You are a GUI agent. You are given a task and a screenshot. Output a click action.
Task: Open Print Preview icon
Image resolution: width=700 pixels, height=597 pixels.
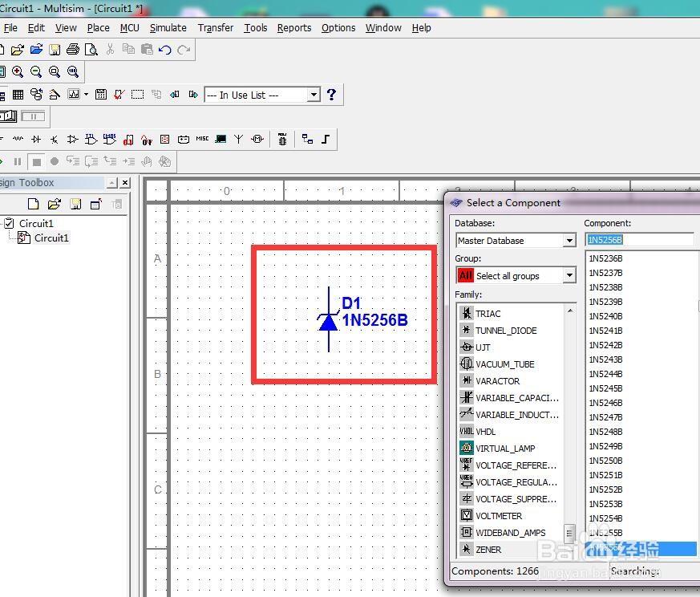pyautogui.click(x=91, y=50)
